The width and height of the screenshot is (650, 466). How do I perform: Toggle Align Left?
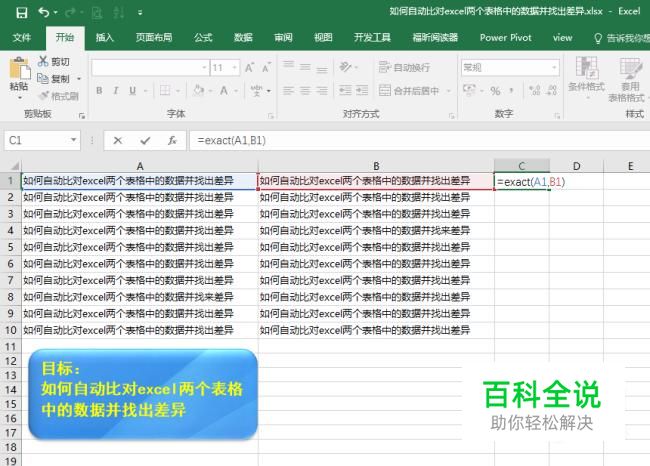289,90
